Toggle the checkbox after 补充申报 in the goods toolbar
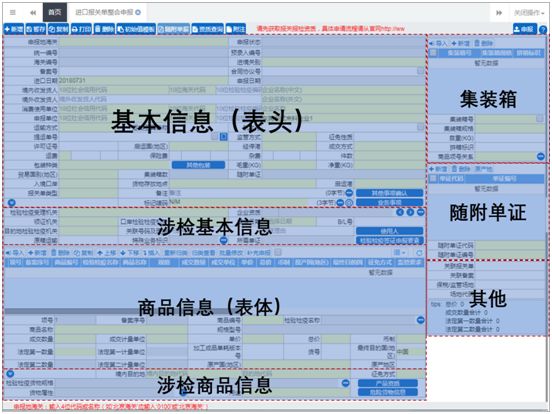552x414 pixels. click(x=278, y=252)
